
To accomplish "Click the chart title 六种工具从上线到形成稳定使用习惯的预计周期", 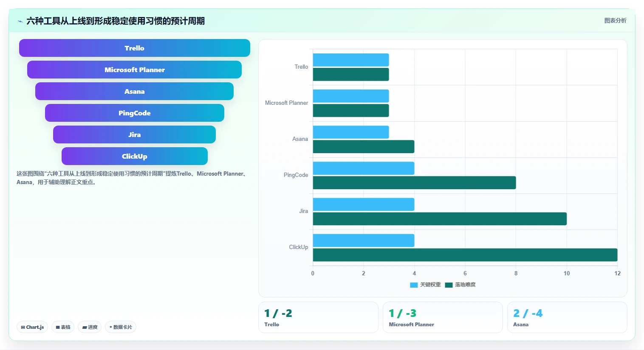I will 116,21.
